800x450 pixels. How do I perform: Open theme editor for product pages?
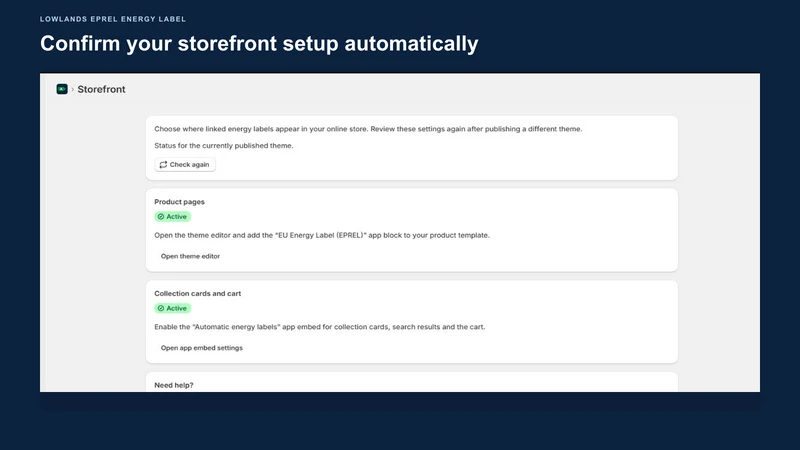click(190, 256)
